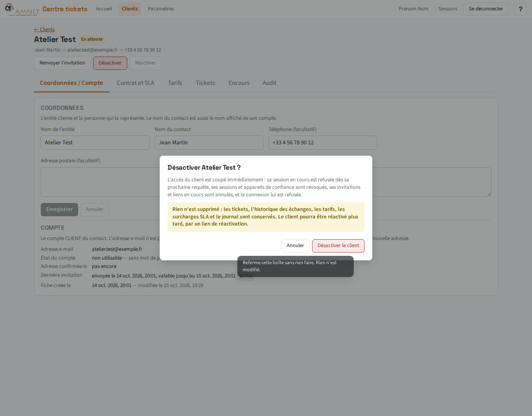Click the "pas encore" value
Viewport: 532px width, 416px height.
click(104, 267)
